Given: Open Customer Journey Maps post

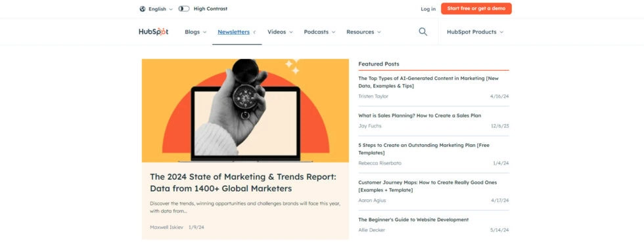Looking at the screenshot, I should click(x=428, y=186).
